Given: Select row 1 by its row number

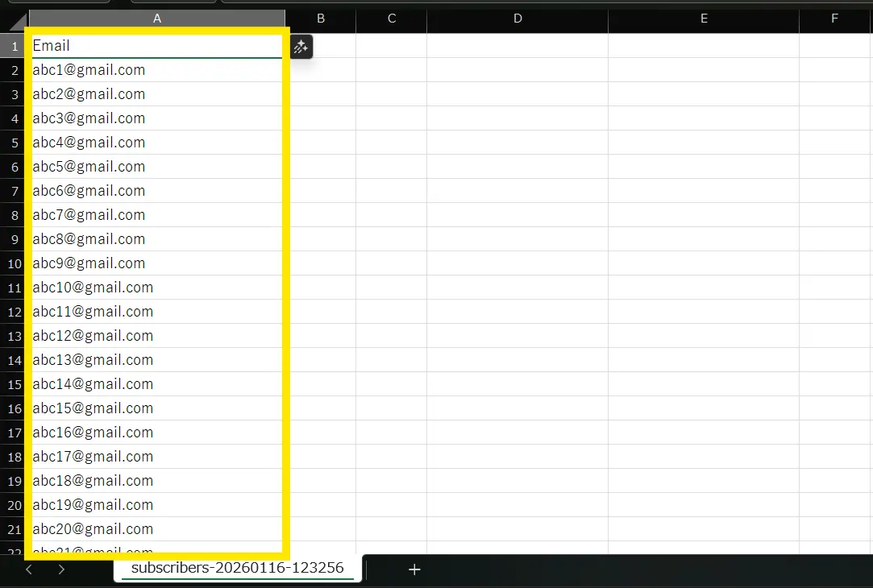Looking at the screenshot, I should pos(14,46).
